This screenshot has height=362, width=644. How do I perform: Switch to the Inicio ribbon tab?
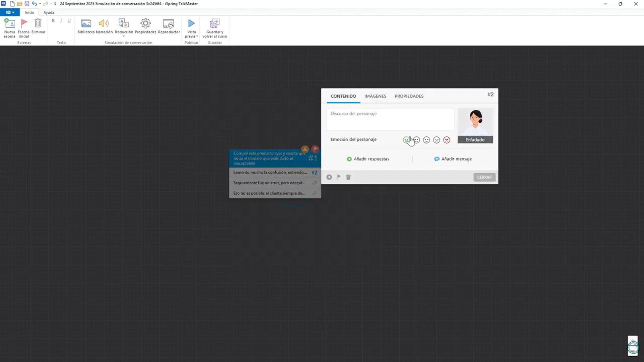tap(29, 12)
